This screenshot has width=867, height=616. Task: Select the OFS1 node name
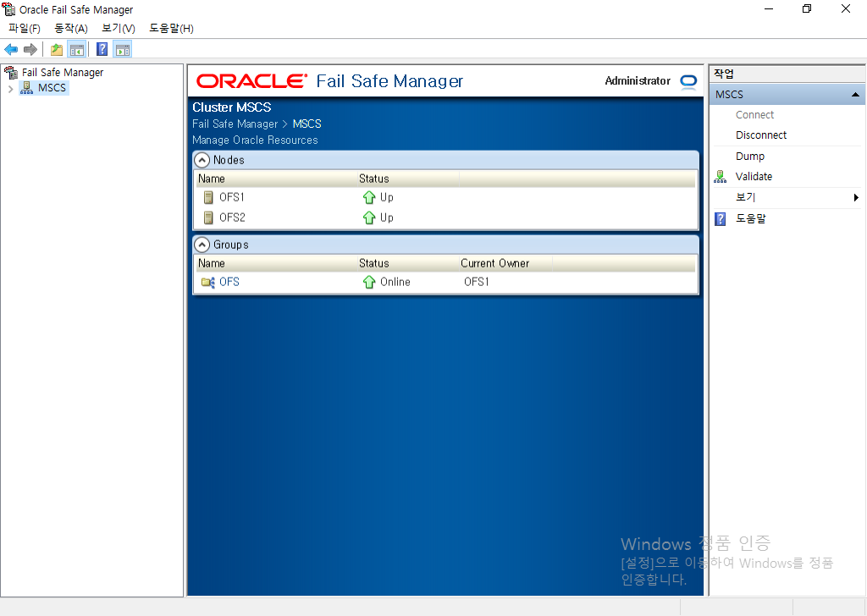(x=232, y=197)
